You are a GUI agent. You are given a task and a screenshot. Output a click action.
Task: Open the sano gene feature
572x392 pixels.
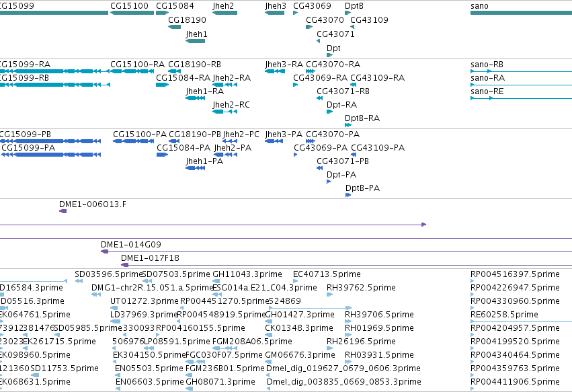coord(522,13)
